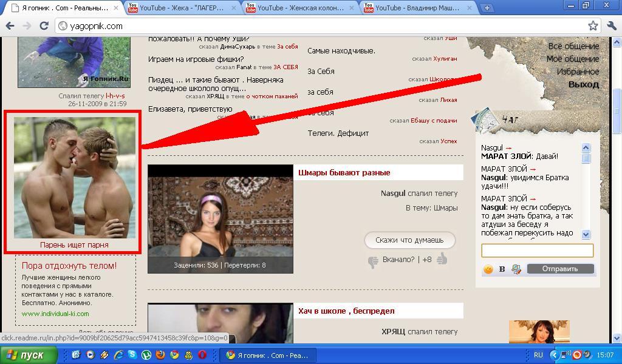The image size is (622, 364).
Task: Give a thumbs up on Шмары post
Action: pyautogui.click(x=442, y=259)
